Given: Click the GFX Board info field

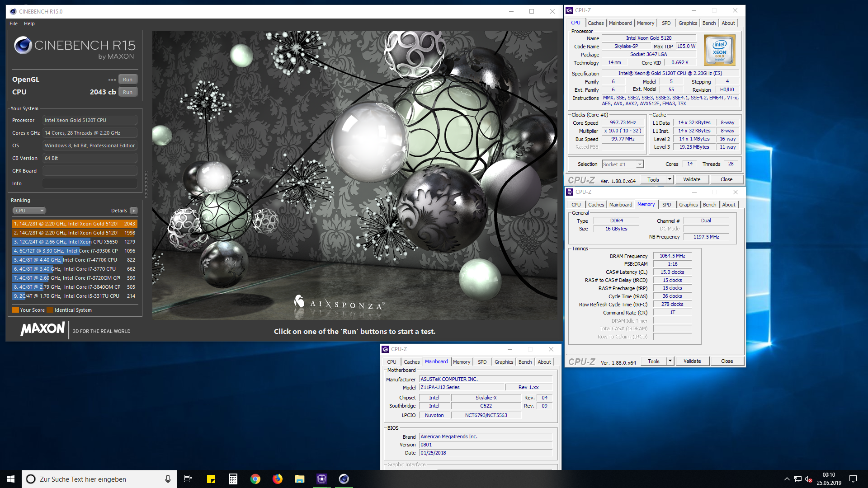Looking at the screenshot, I should click(x=90, y=171).
